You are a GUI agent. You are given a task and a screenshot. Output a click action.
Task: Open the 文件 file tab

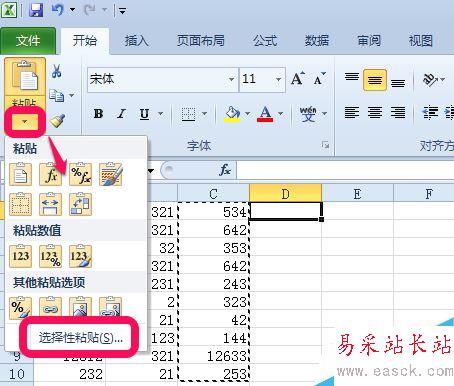click(x=28, y=41)
